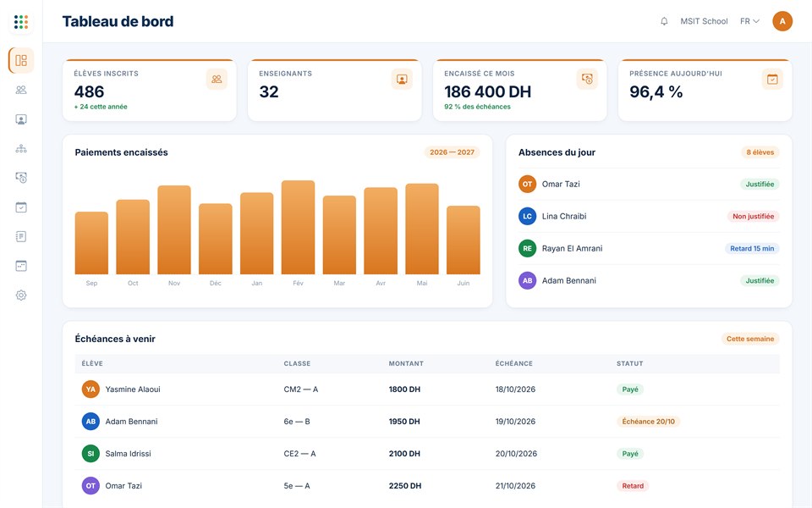Click Omar Tazi's Justifiée absence tag

click(760, 185)
